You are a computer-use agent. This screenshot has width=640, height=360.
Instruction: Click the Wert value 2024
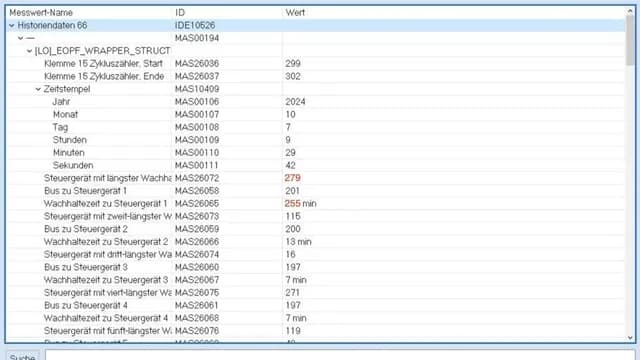tap(296, 102)
